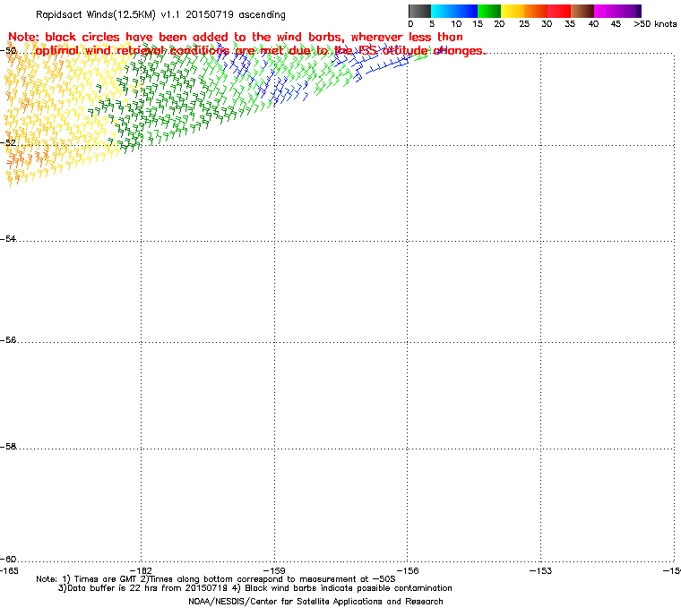Click the legend label '10'
681x616 pixels.
[456, 24]
